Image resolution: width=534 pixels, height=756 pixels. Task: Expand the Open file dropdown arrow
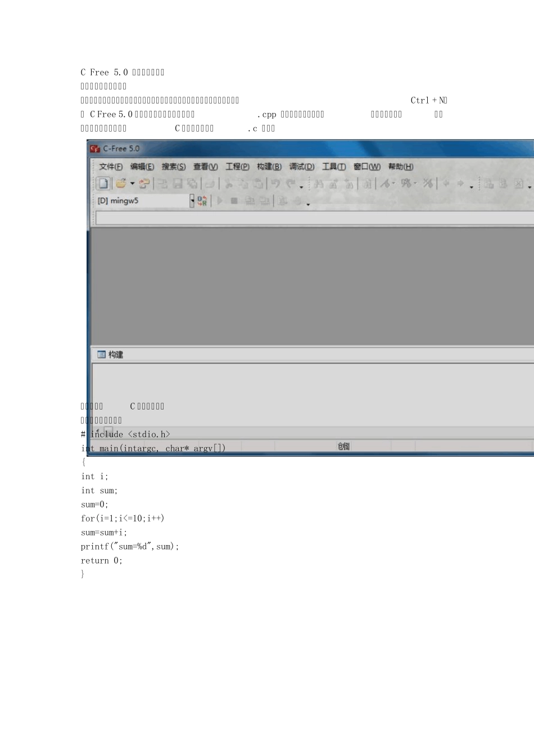pos(133,183)
